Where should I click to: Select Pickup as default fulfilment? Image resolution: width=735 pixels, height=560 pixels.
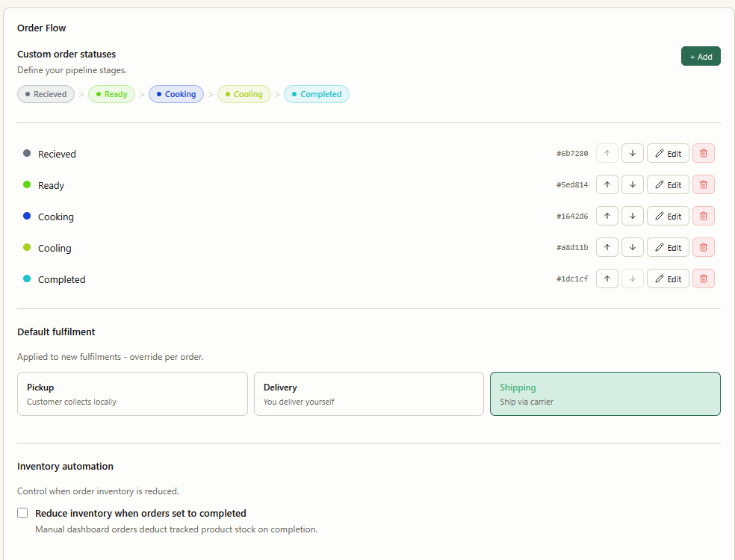pyautogui.click(x=132, y=393)
